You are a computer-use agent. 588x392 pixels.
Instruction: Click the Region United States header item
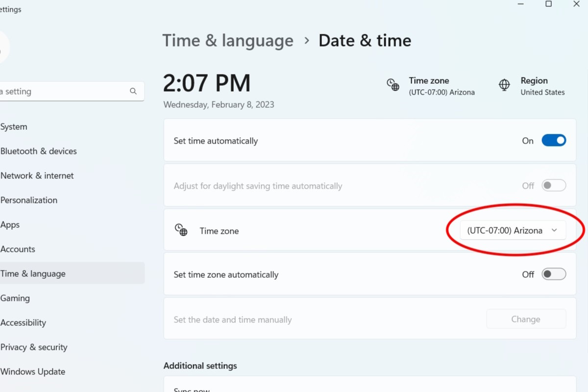tap(532, 86)
